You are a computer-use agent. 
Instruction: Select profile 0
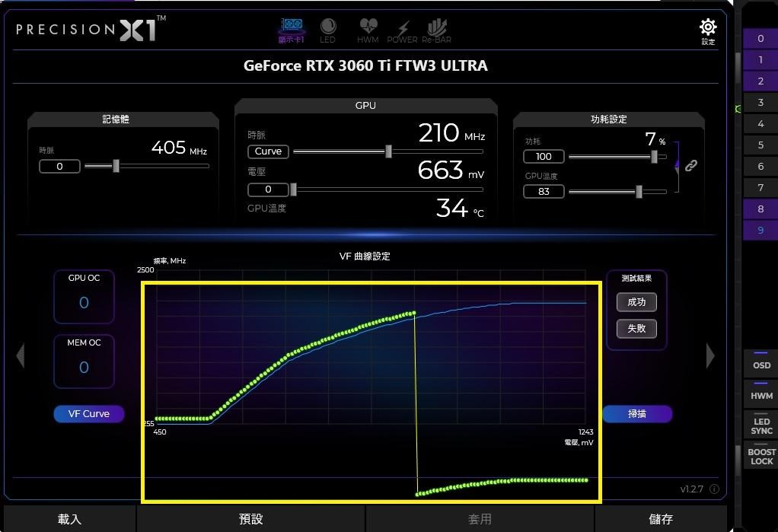[x=760, y=39]
